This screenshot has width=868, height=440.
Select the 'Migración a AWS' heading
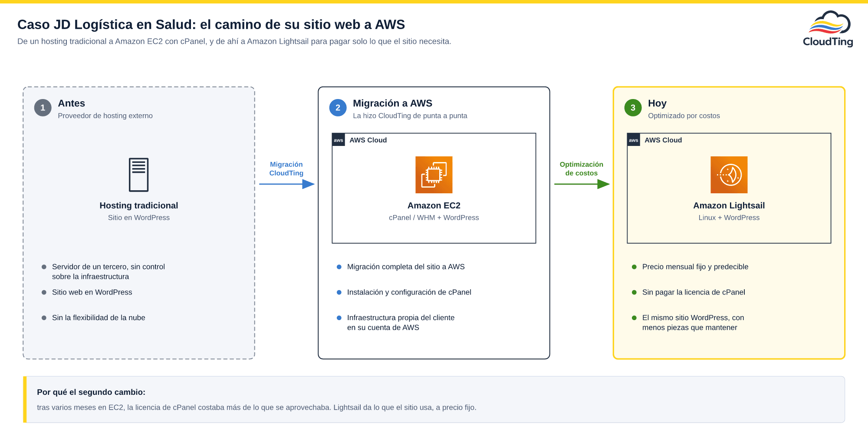pos(393,103)
